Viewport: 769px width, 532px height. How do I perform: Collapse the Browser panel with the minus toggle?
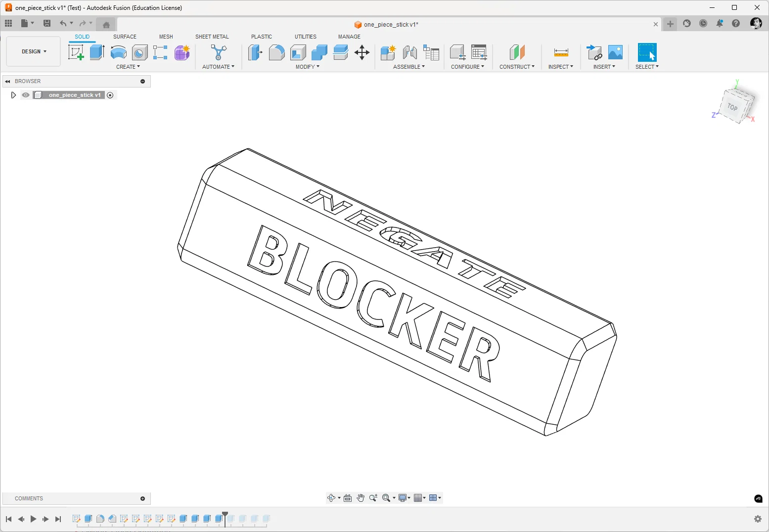point(142,81)
